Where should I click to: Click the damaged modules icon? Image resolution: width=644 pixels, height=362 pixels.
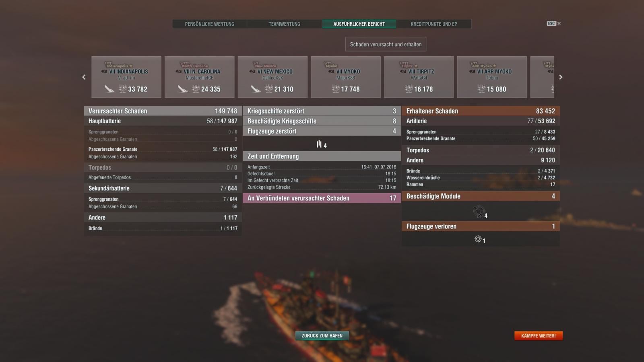(478, 212)
